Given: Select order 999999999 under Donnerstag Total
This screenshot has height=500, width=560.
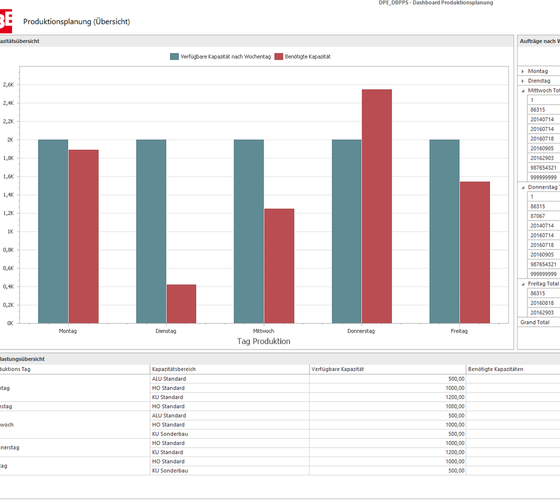Looking at the screenshot, I should (544, 274).
